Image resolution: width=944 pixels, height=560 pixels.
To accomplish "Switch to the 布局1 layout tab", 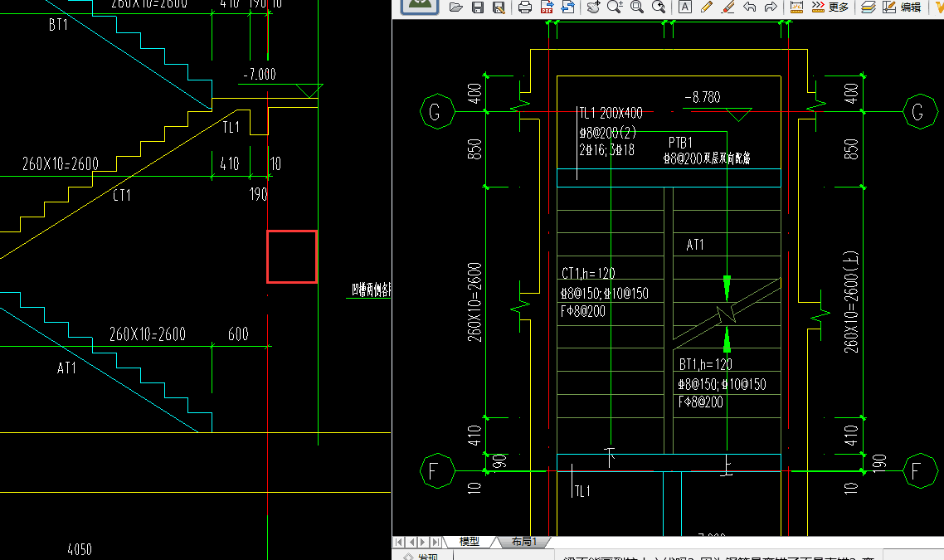I will tap(523, 542).
